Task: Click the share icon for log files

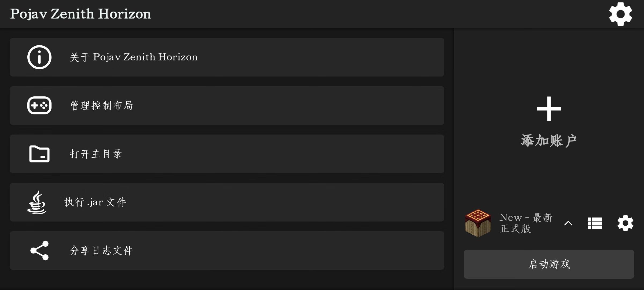Action: 39,251
